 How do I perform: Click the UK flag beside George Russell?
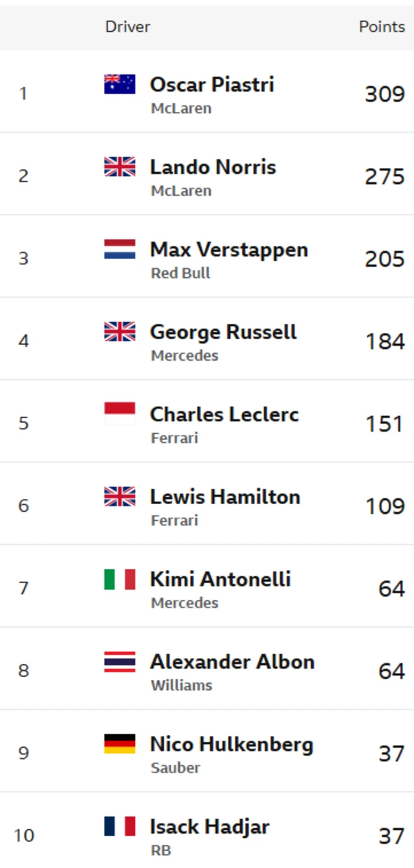pyautogui.click(x=120, y=332)
